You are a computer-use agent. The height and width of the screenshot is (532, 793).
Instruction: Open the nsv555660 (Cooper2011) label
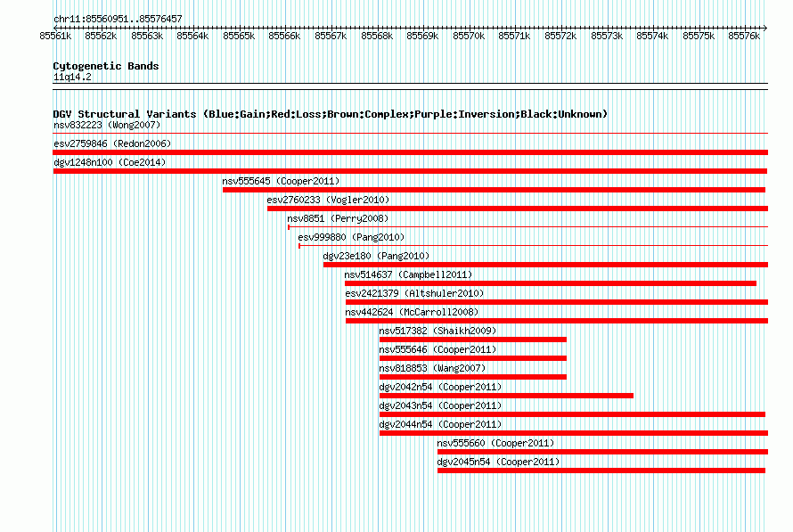[495, 443]
